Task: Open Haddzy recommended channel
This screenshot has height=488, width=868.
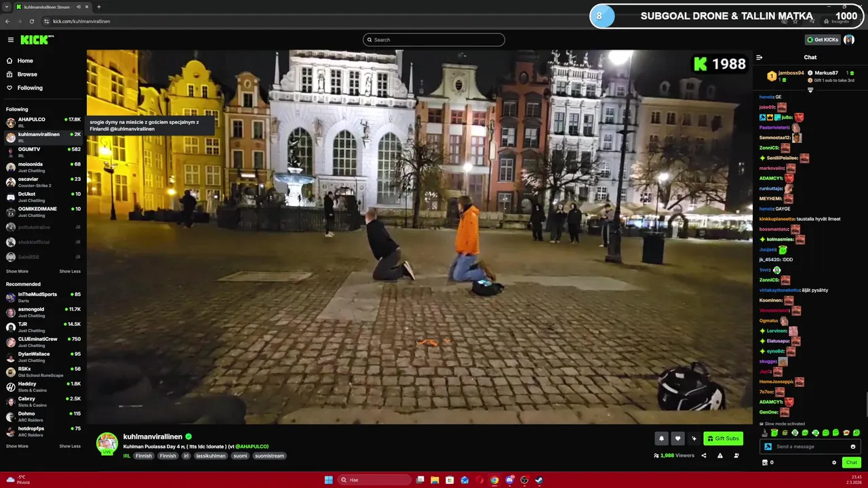Action: click(43, 386)
